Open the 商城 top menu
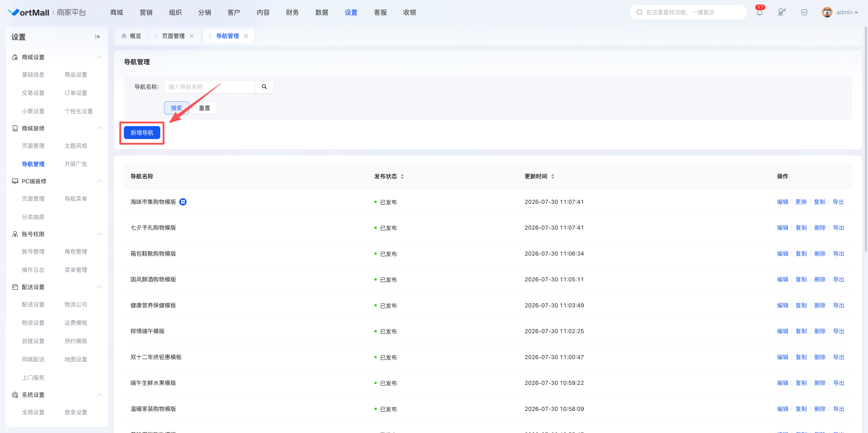Viewport: 868px width, 433px height. click(x=117, y=12)
